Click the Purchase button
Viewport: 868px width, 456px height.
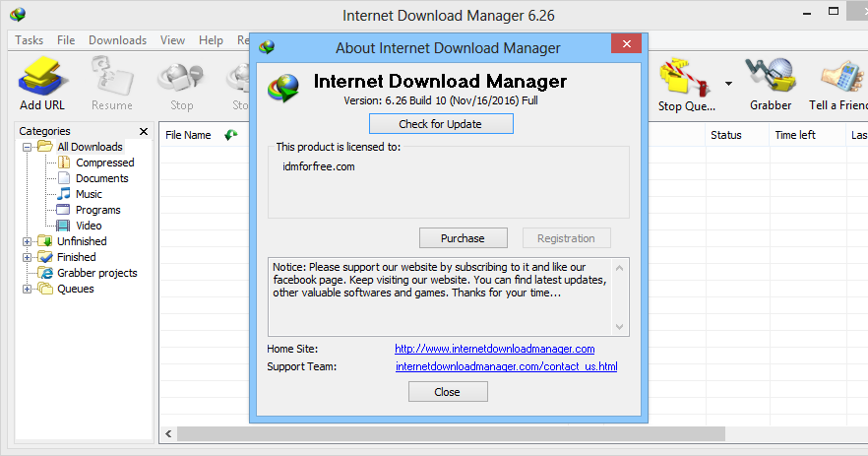pos(464,237)
